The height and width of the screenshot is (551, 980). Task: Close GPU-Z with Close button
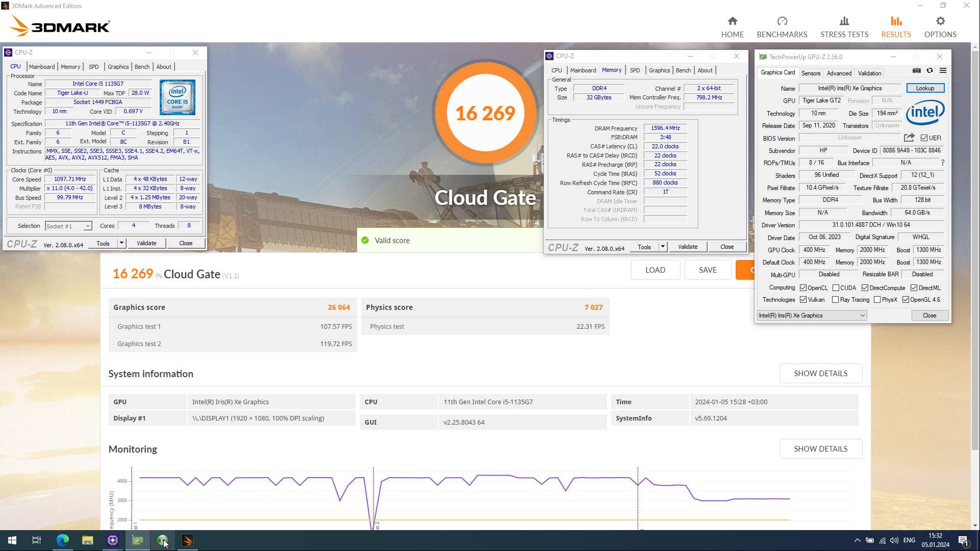[x=929, y=316]
